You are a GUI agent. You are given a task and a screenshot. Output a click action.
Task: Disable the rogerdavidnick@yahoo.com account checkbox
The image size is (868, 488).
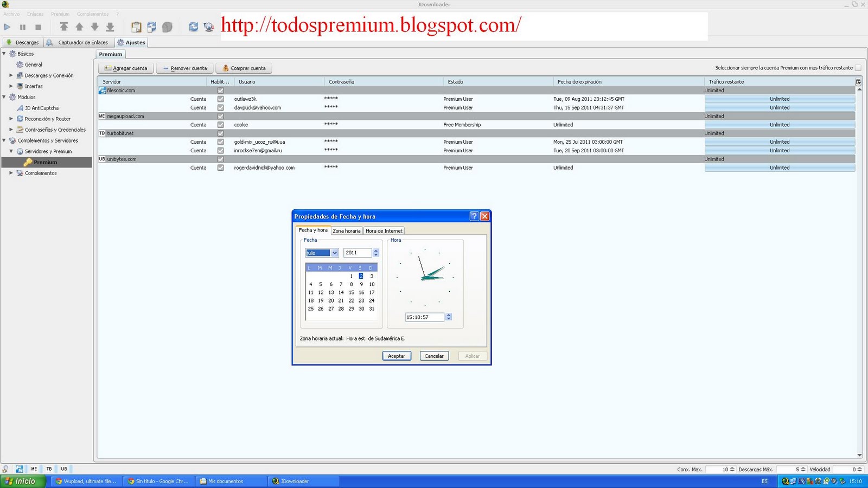pos(220,168)
